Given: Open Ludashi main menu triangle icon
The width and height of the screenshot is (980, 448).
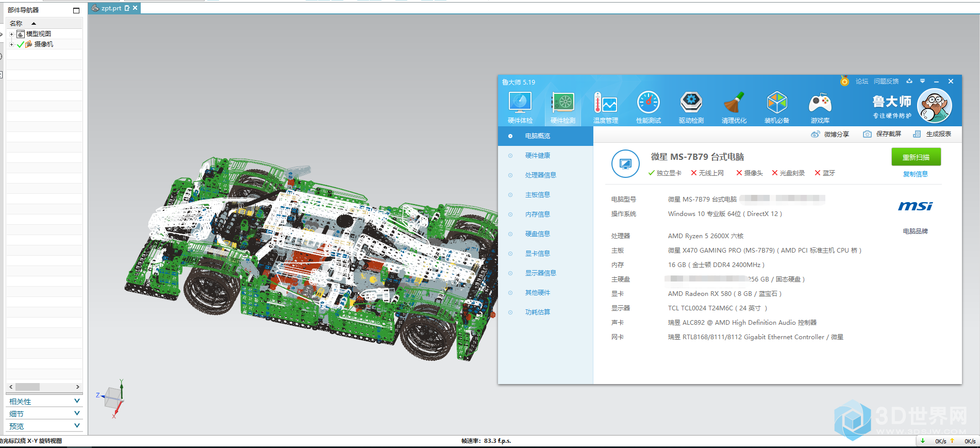Looking at the screenshot, I should [x=922, y=81].
